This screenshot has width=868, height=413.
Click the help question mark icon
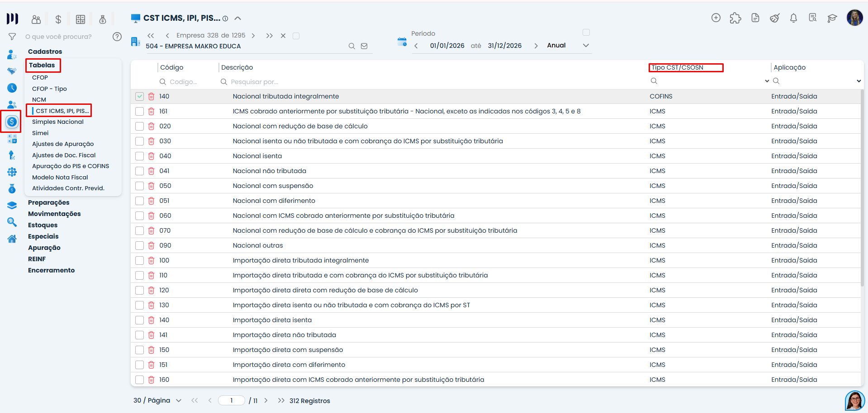tap(117, 37)
